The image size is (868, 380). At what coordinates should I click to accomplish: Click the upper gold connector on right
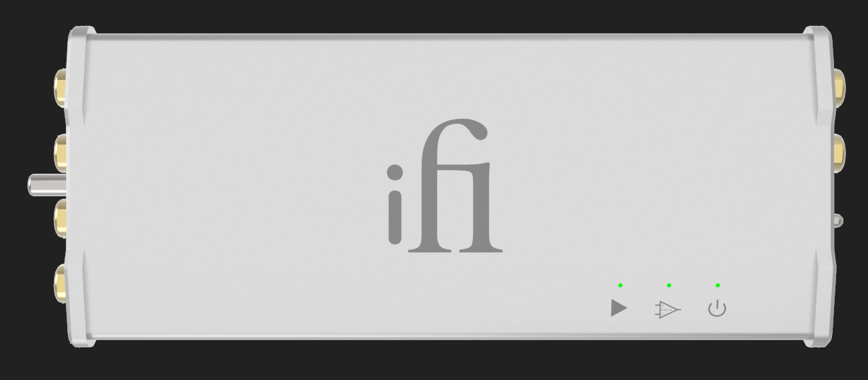pyautogui.click(x=839, y=87)
